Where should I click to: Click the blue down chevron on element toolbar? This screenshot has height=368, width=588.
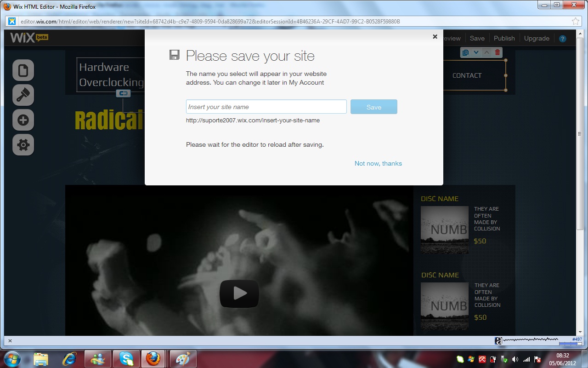[x=476, y=52]
